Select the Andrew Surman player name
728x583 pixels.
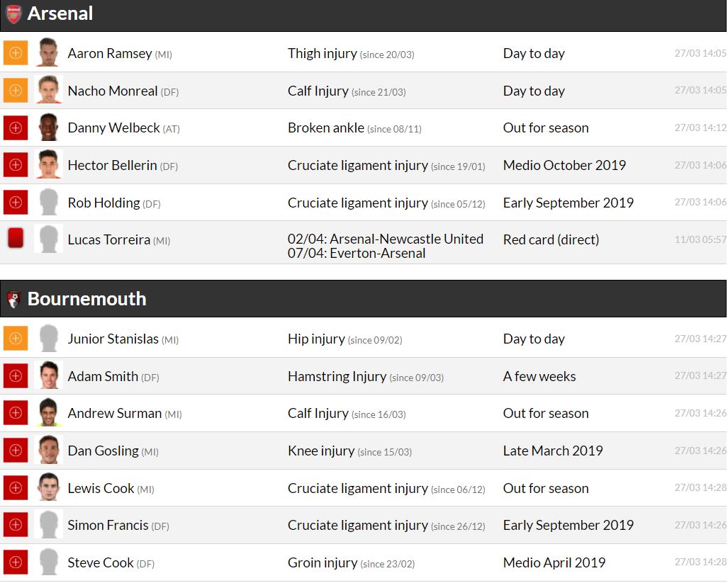[x=115, y=414]
